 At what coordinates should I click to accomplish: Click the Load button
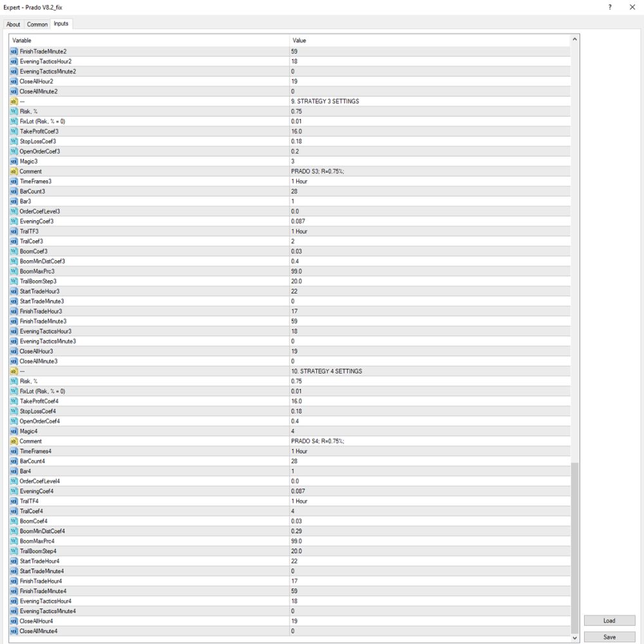(609, 621)
